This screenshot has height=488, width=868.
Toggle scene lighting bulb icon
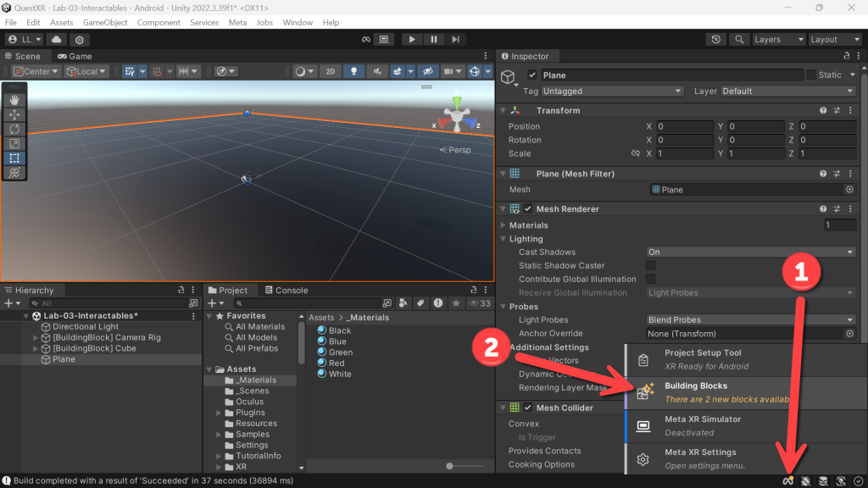click(x=353, y=71)
